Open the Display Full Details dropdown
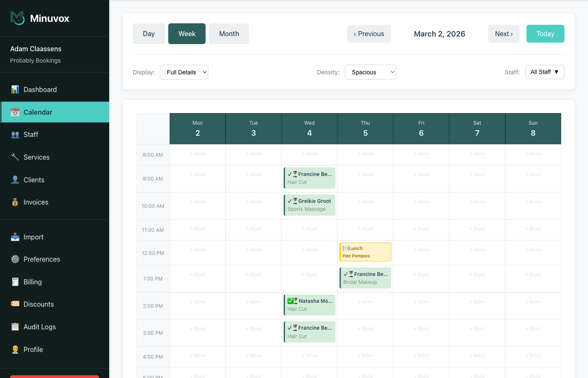 click(184, 72)
